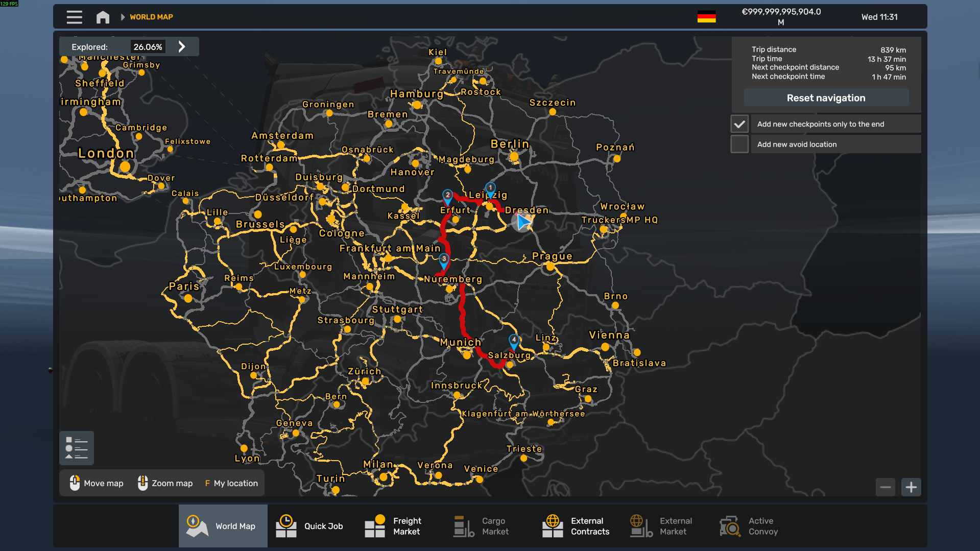The height and width of the screenshot is (551, 980).
Task: Click the blue truck location arrow
Action: coord(522,222)
